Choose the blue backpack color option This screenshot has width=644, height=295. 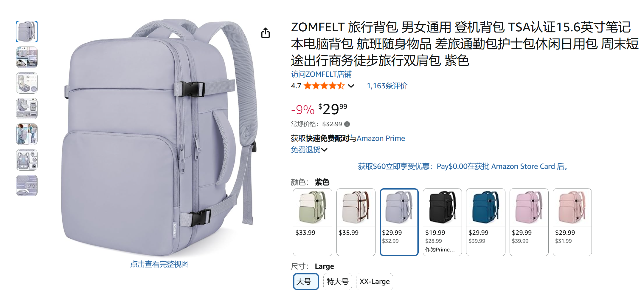click(485, 222)
